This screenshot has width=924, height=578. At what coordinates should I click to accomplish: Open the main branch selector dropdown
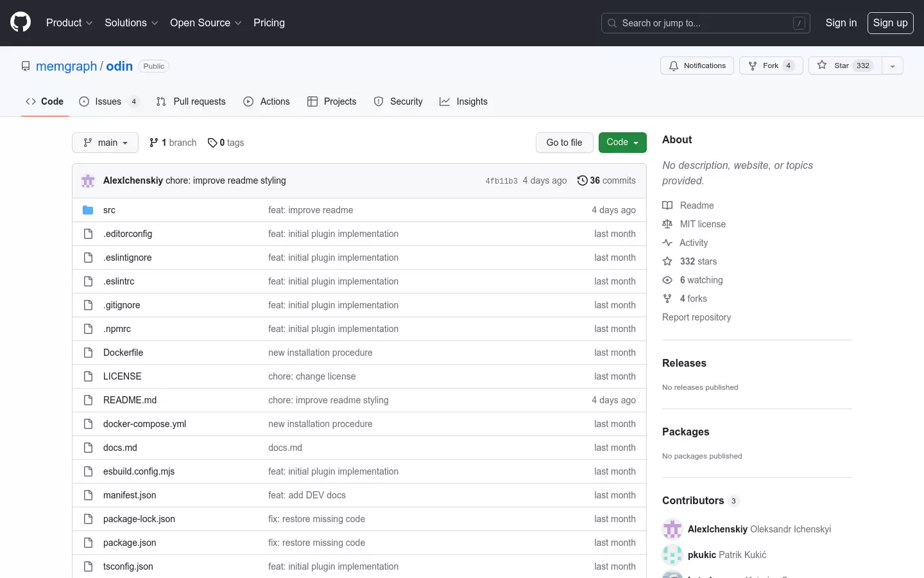click(105, 143)
